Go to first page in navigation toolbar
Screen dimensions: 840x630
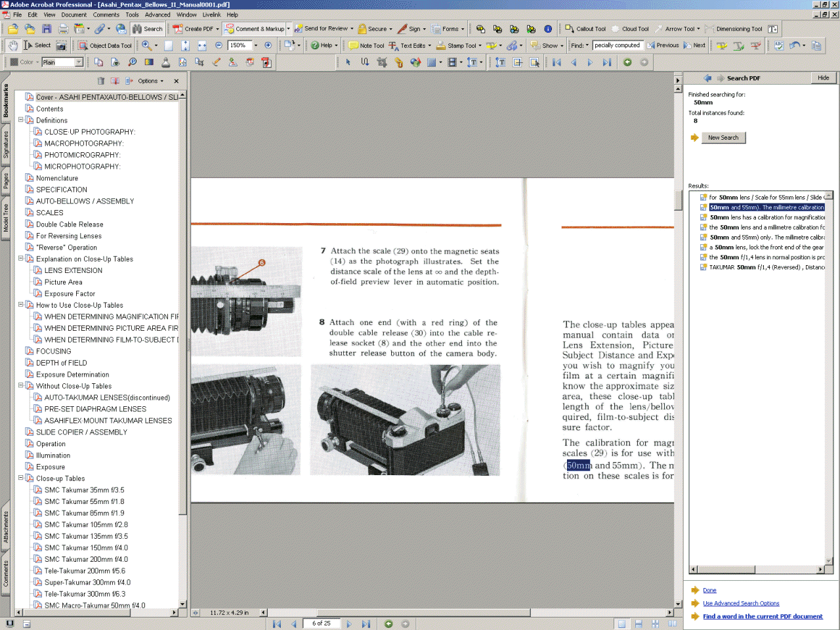click(557, 62)
